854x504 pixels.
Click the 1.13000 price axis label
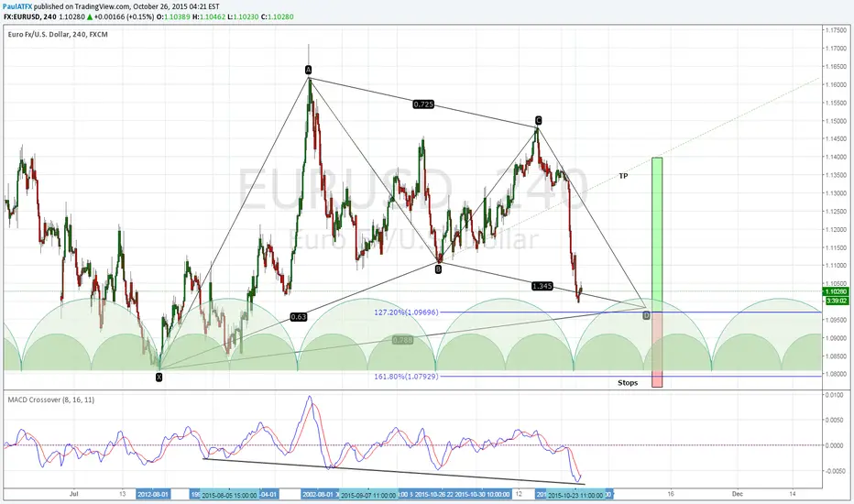(x=836, y=192)
